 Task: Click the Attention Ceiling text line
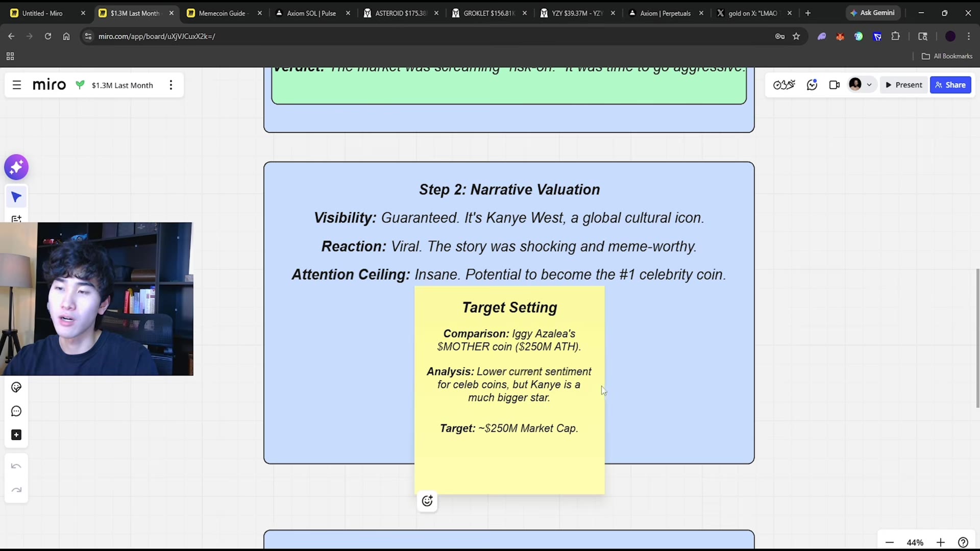509,274
